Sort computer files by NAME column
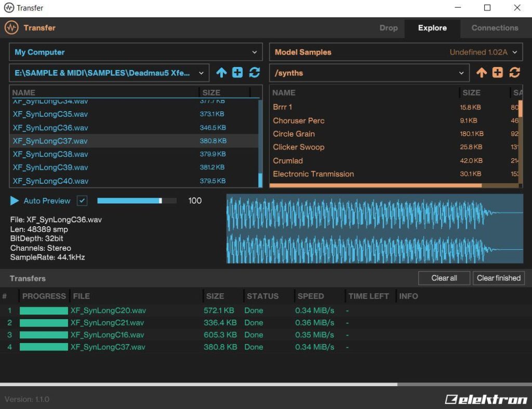 click(x=104, y=92)
